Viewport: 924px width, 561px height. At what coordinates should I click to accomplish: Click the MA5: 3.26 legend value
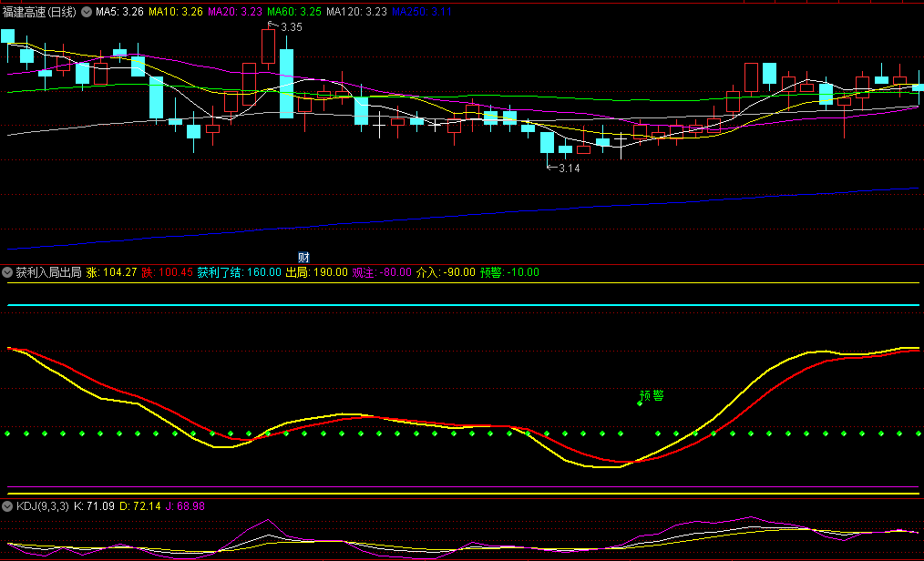119,12
